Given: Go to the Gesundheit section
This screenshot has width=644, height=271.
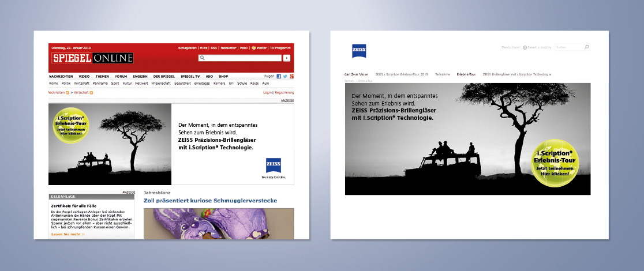Looking at the screenshot, I should coord(182,84).
